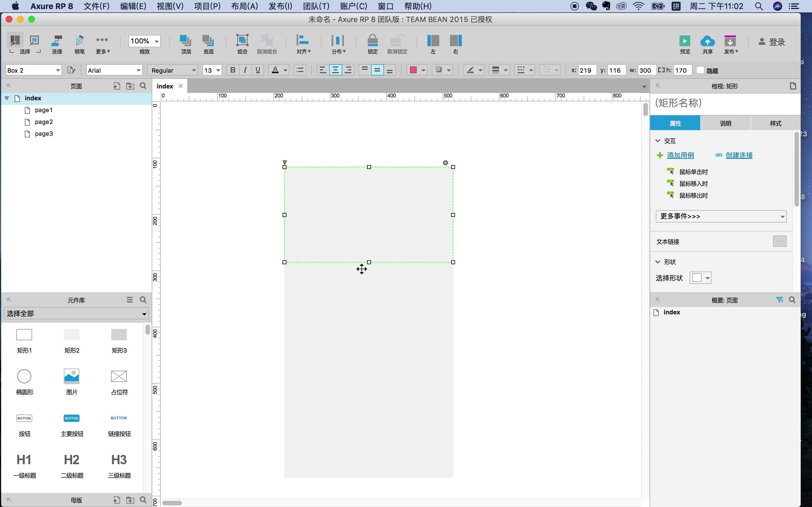Open the zoom level 100% dropdown
The image size is (812, 507).
tap(156, 41)
